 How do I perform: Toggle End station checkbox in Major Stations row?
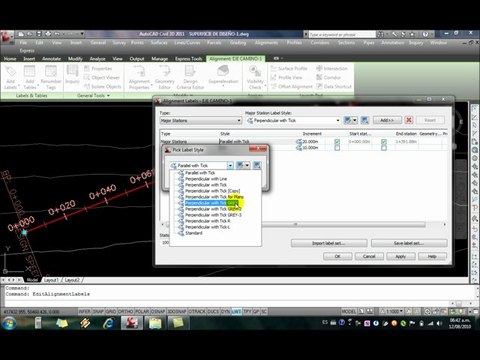384,142
